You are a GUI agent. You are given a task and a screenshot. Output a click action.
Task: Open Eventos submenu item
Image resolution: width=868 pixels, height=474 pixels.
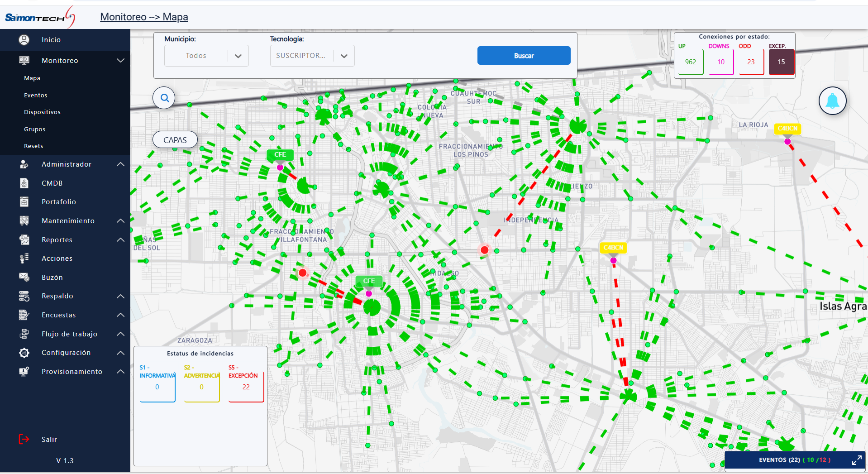tap(36, 96)
